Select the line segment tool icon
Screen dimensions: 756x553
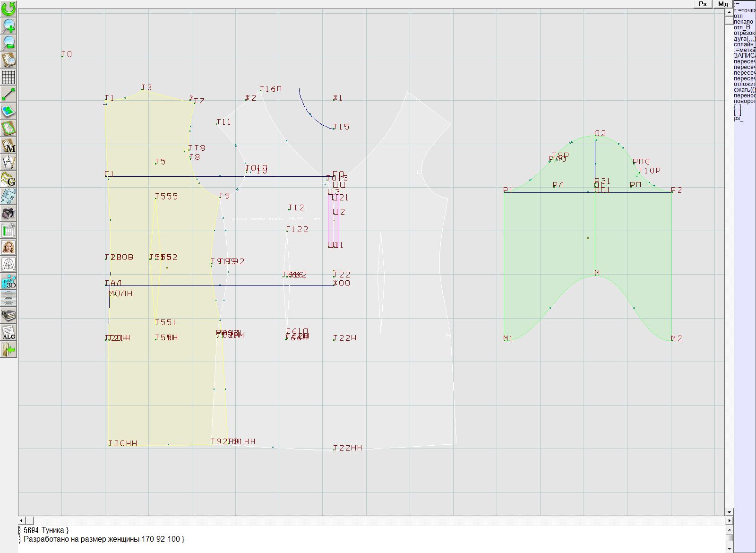(x=9, y=94)
